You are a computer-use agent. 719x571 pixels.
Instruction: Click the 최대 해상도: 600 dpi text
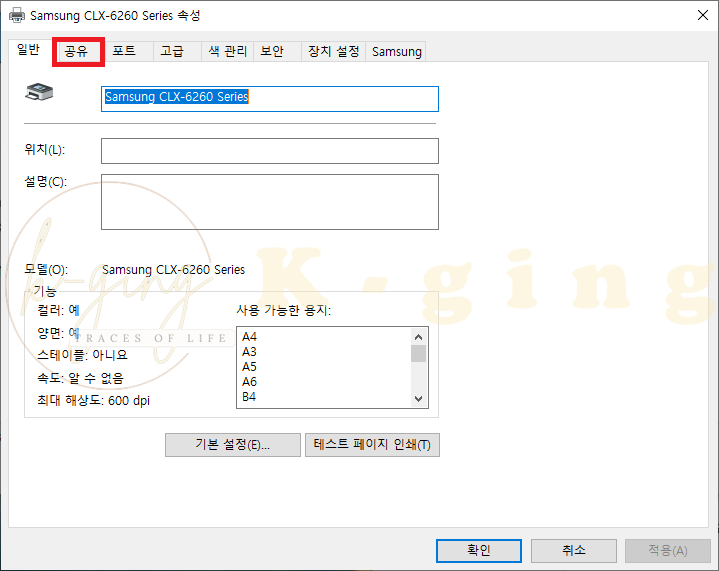(x=94, y=401)
